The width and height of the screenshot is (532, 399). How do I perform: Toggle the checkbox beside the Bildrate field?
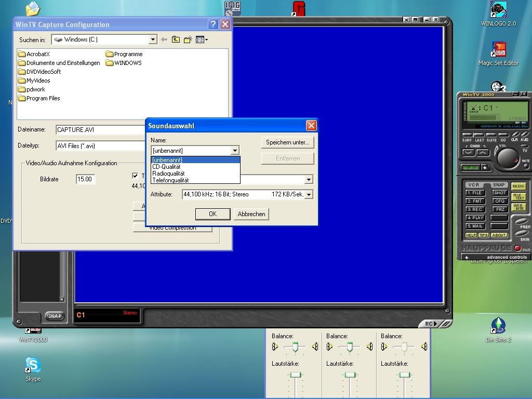point(135,176)
